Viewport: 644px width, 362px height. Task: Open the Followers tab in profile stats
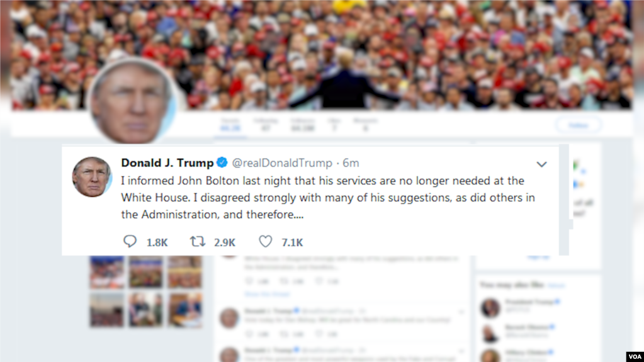(x=303, y=125)
